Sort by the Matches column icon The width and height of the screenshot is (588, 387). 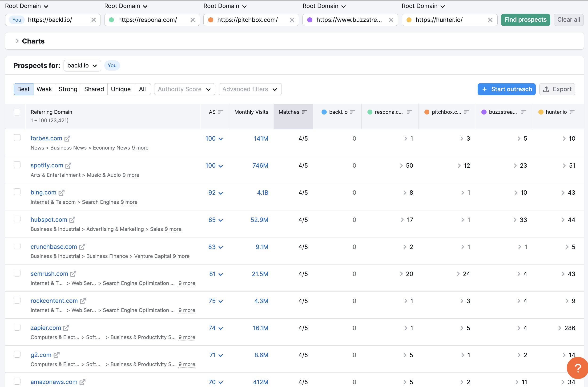(x=304, y=112)
